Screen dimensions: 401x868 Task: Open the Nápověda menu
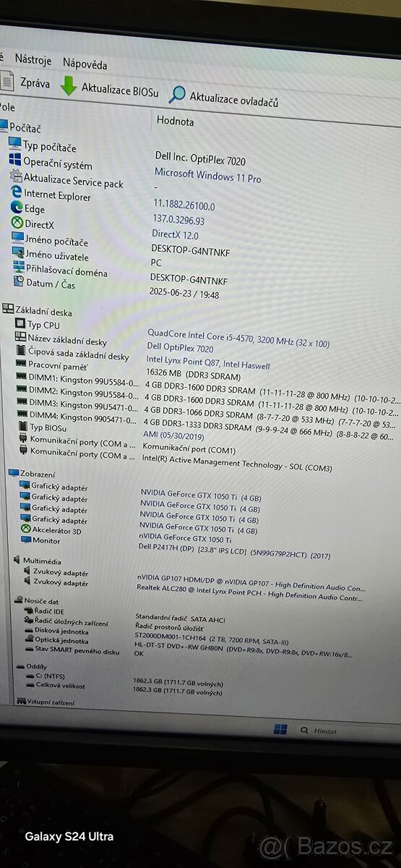[85, 64]
